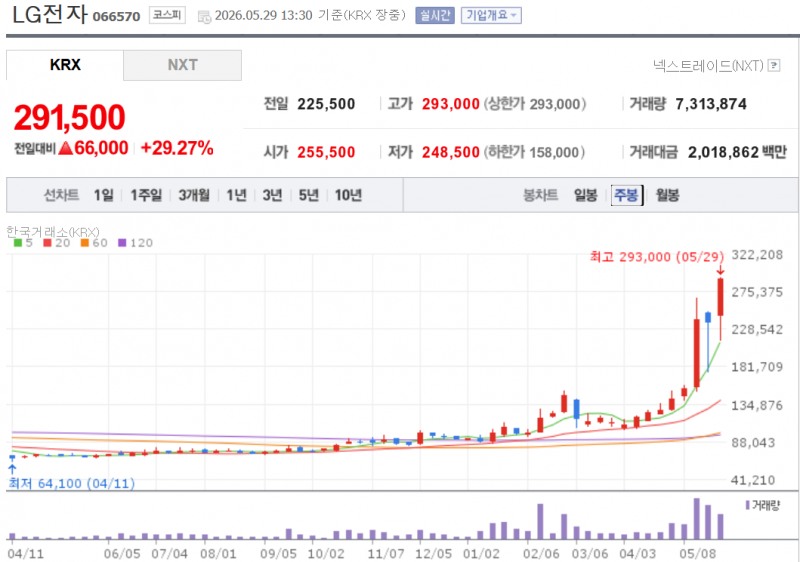
Task: Click the +29.27% change value
Action: 177,148
